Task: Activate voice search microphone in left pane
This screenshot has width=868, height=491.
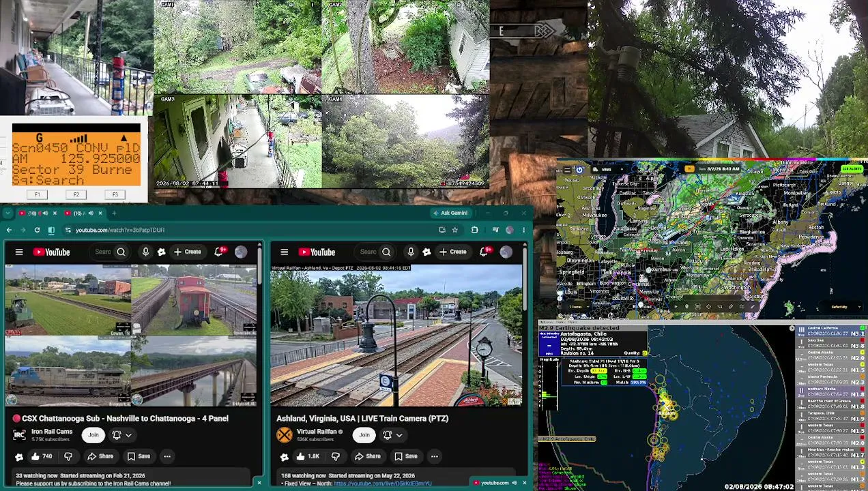Action: tap(145, 252)
